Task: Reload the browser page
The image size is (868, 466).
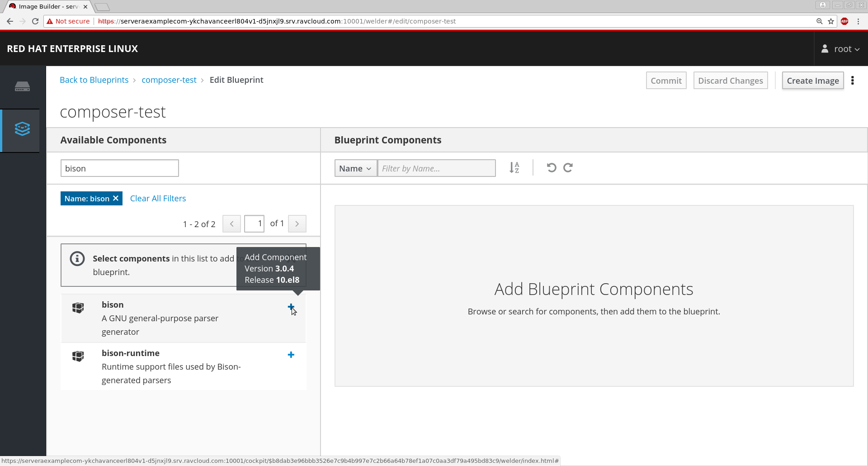Action: pyautogui.click(x=35, y=21)
